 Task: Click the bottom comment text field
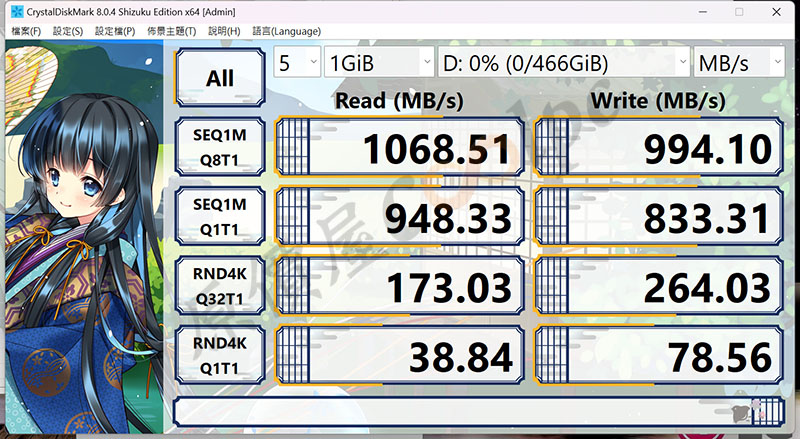pos(479,411)
